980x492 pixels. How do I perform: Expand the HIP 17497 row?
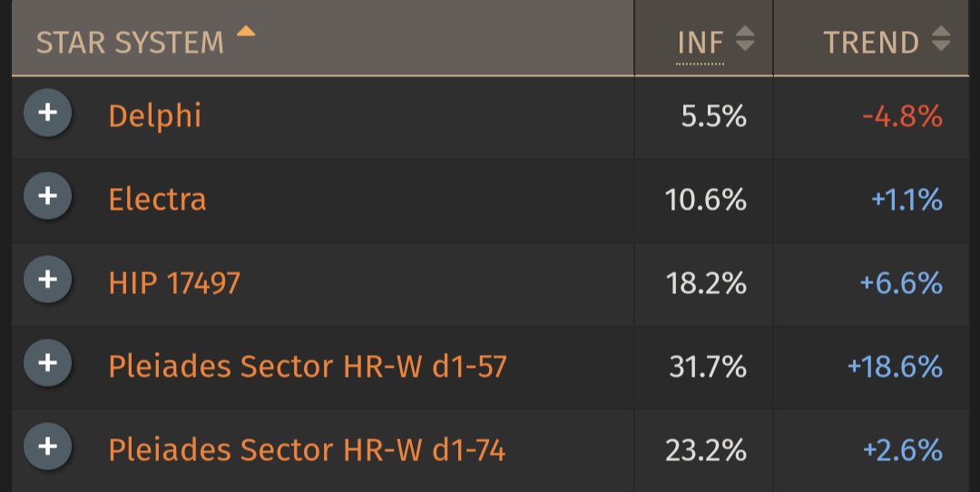point(47,279)
